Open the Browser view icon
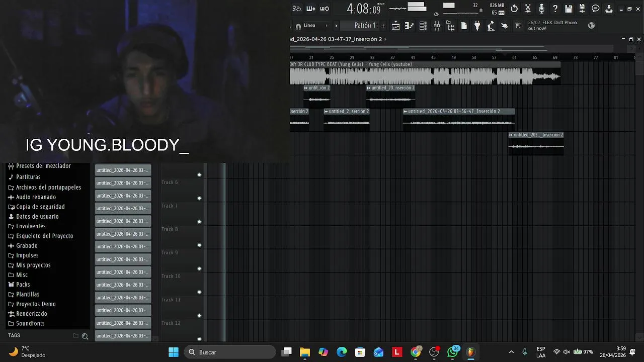This screenshot has width=644, height=362. [x=450, y=26]
